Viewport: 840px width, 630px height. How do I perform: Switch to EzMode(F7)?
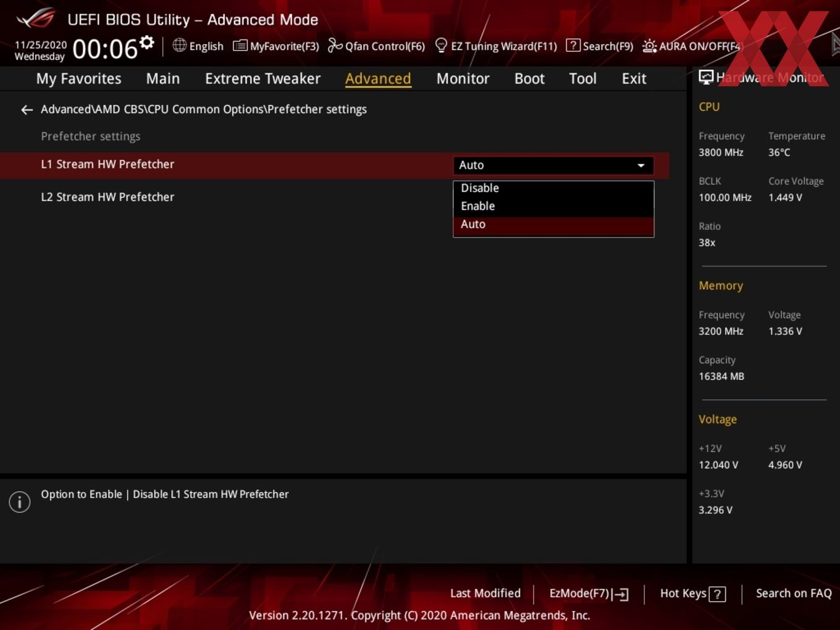click(x=589, y=594)
